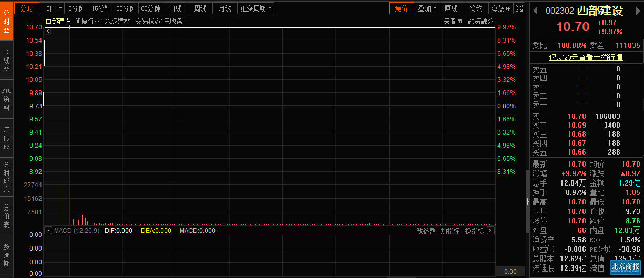Click the 买三 price 10.68
This screenshot has height=278, width=644.
tap(576, 134)
